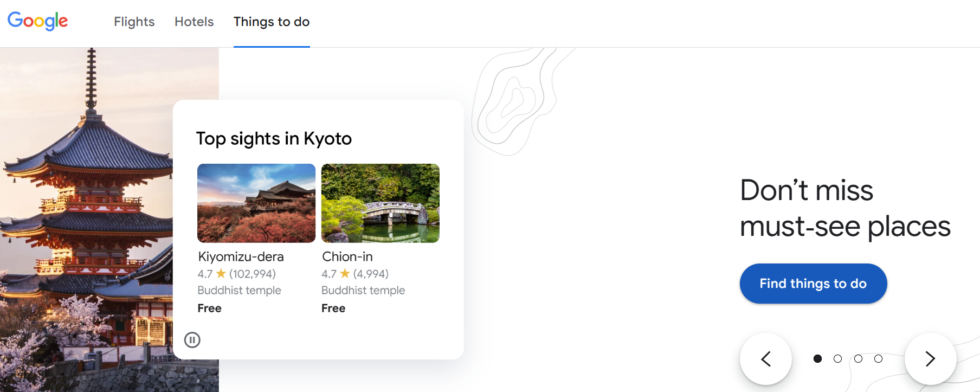Select the fourth carousel dot indicator
This screenshot has height=392, width=980.
tap(879, 359)
